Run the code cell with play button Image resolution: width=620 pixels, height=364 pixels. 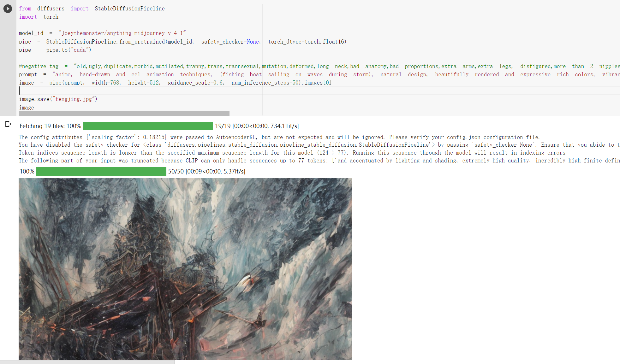point(8,9)
